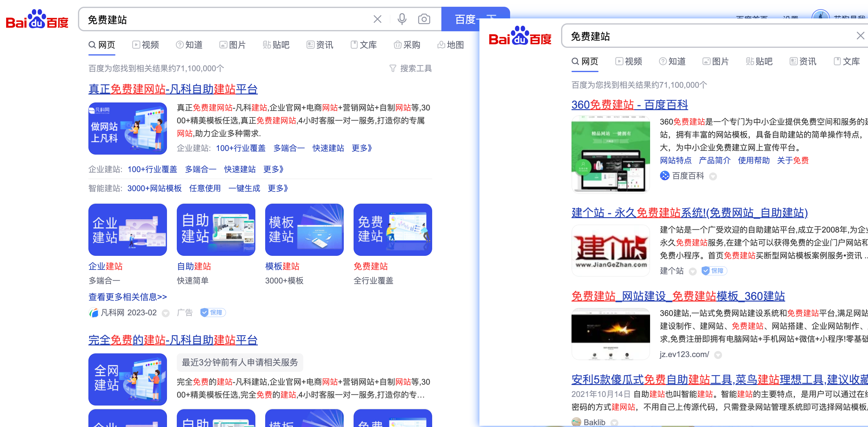Open result 安利5款傻瓜式免费自助建站工具
The width and height of the screenshot is (868, 427).
point(719,380)
